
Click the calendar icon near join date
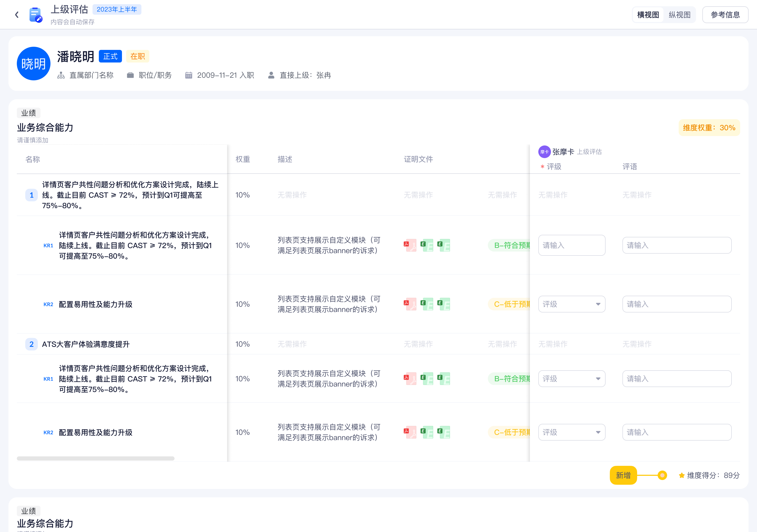click(x=188, y=75)
